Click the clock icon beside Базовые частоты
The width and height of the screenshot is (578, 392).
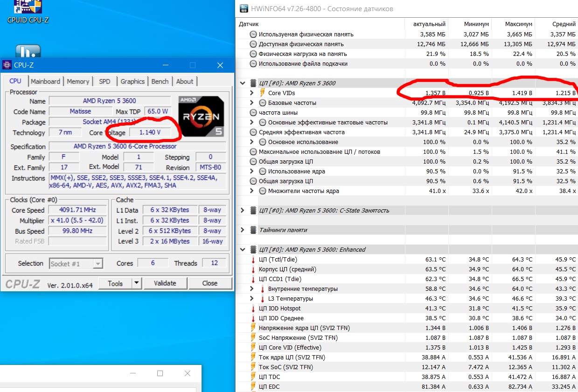click(263, 103)
